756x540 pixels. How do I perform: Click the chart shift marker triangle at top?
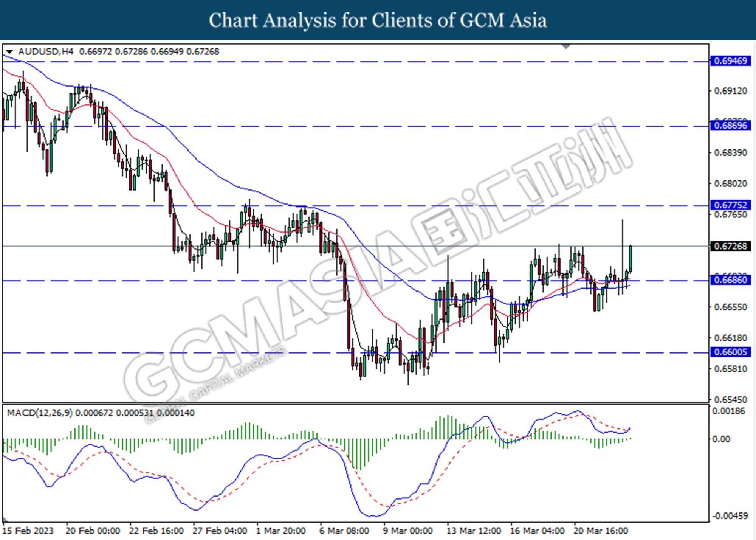click(x=566, y=47)
